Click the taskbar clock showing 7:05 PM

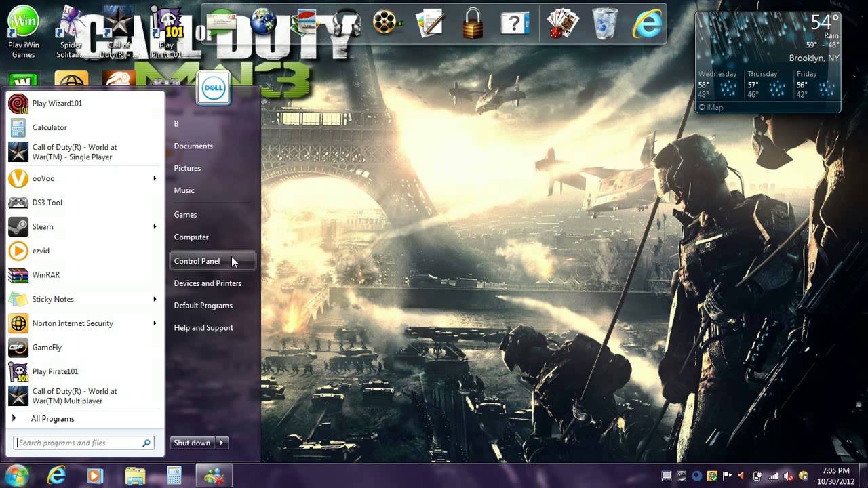pos(835,476)
